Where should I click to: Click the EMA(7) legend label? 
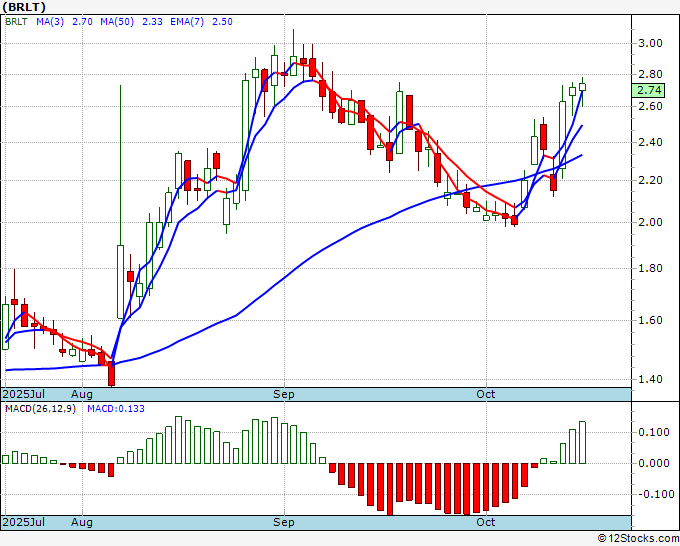pos(187,22)
